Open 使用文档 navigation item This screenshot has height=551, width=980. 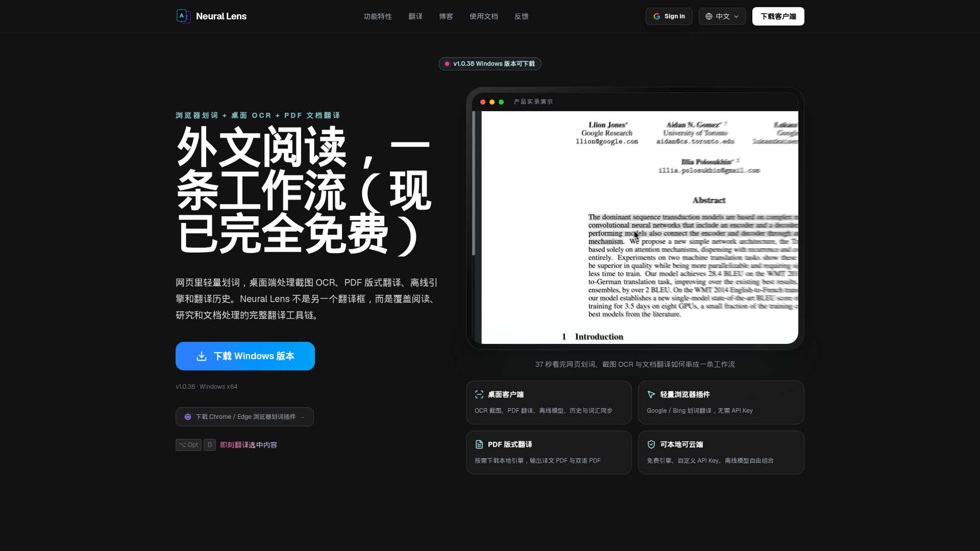click(484, 16)
